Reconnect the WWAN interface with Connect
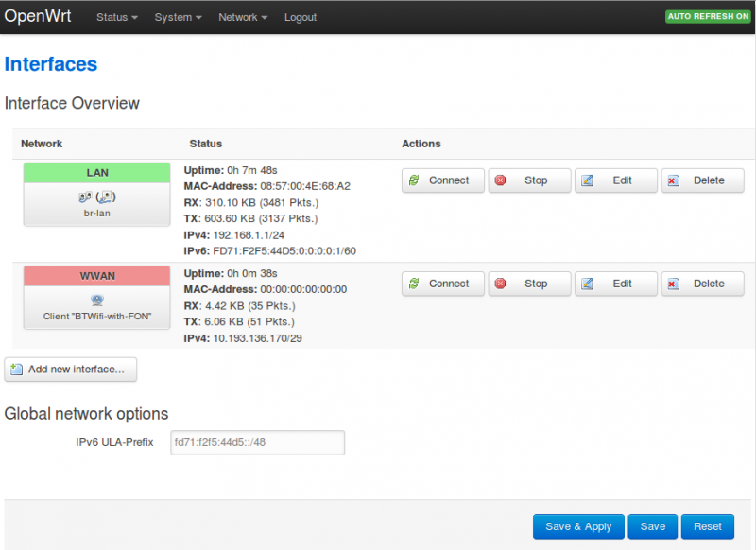Viewport: 756px width, 550px height. click(x=442, y=284)
